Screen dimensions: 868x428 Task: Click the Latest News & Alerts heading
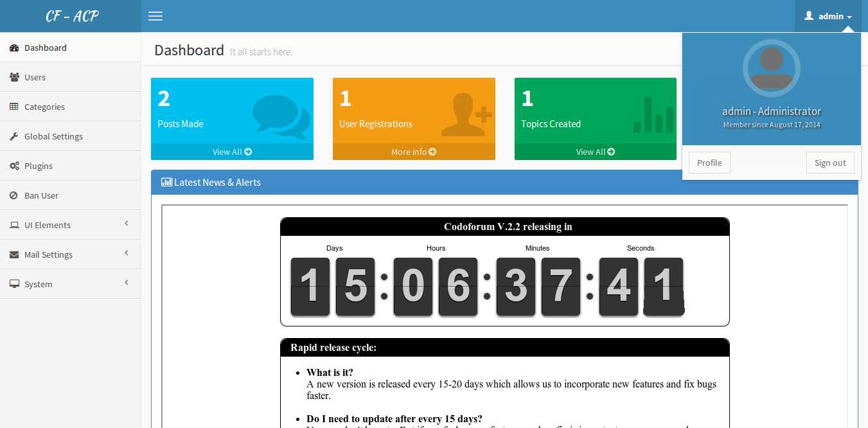tap(217, 183)
